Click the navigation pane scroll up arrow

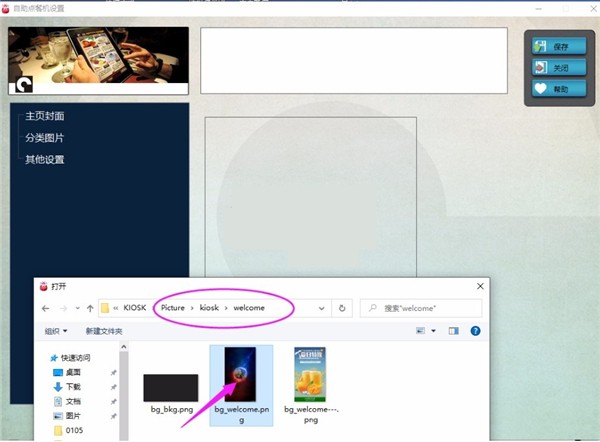124,347
